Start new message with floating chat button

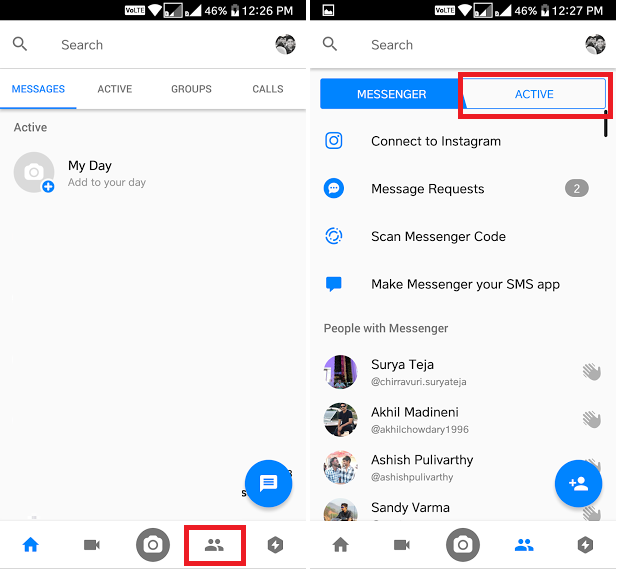coord(268,483)
